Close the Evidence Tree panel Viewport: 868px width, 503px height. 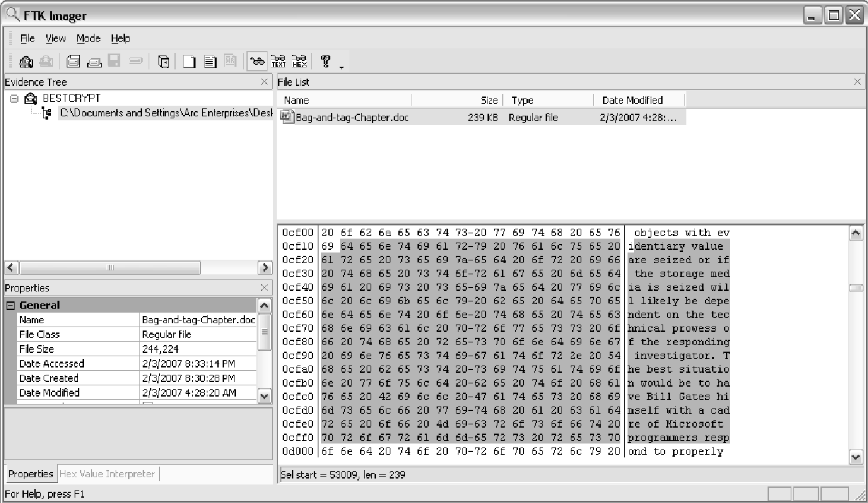point(264,82)
